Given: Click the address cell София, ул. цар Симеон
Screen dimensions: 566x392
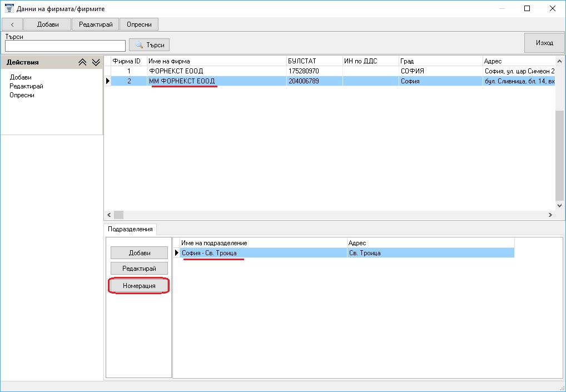Looking at the screenshot, I should [519, 71].
